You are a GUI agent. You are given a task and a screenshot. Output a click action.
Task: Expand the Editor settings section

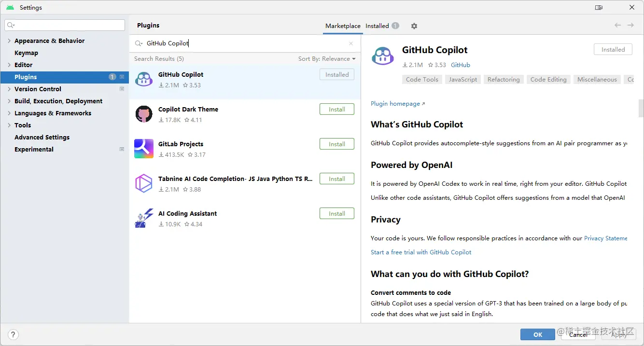[x=9, y=65]
